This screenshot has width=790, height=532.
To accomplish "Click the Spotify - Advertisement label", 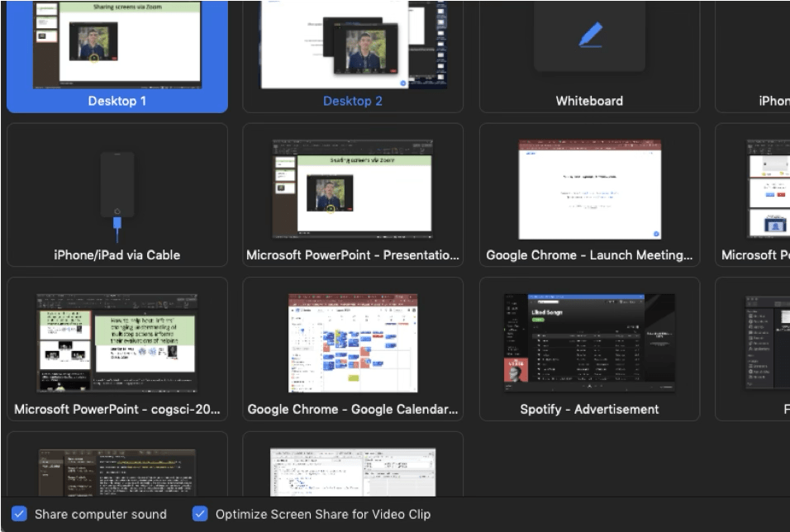I will [589, 409].
